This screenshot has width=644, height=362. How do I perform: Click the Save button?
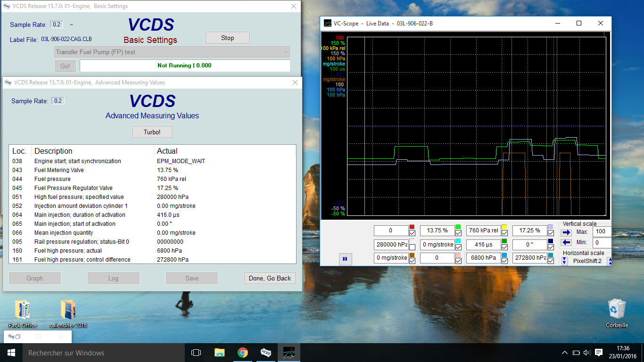coord(192,278)
